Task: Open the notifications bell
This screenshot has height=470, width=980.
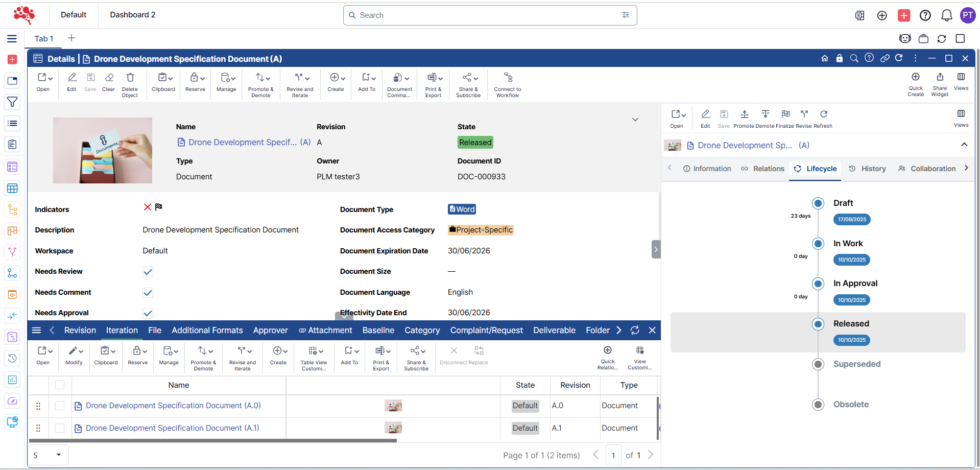Action: point(946,15)
